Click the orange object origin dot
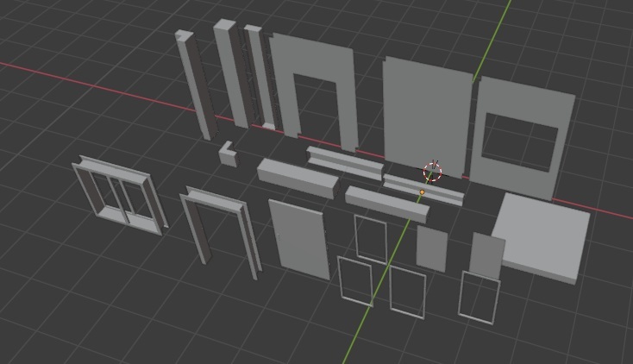Image resolution: width=633 pixels, height=364 pixels. pos(423,192)
